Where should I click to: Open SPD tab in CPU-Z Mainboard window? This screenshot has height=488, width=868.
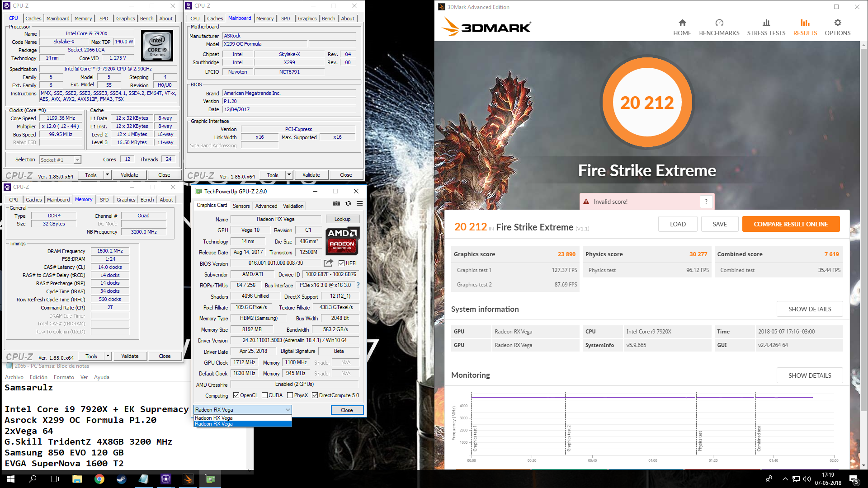click(x=285, y=19)
